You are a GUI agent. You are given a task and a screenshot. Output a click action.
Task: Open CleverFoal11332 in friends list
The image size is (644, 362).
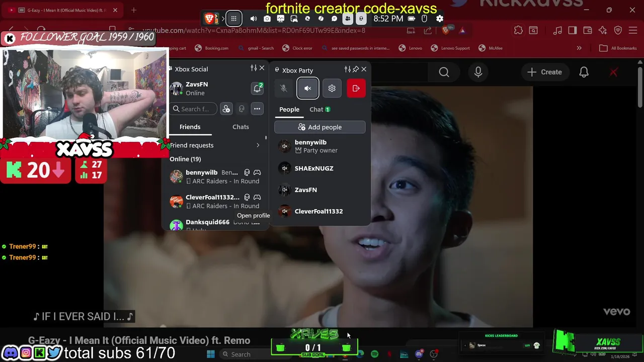215,201
